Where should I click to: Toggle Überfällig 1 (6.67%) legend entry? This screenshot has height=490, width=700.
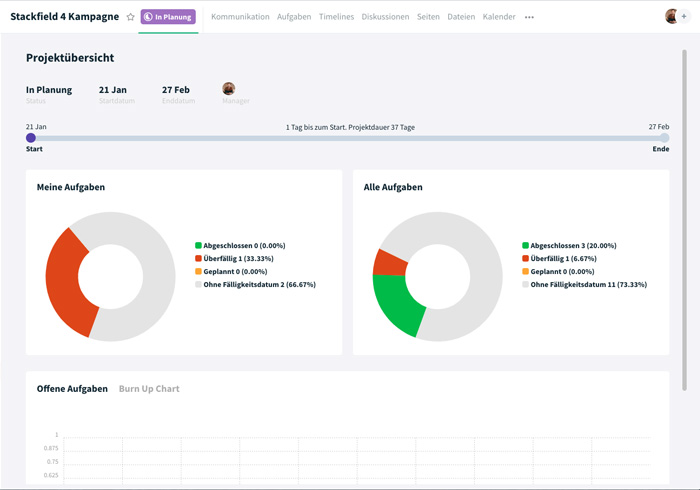pos(559,258)
